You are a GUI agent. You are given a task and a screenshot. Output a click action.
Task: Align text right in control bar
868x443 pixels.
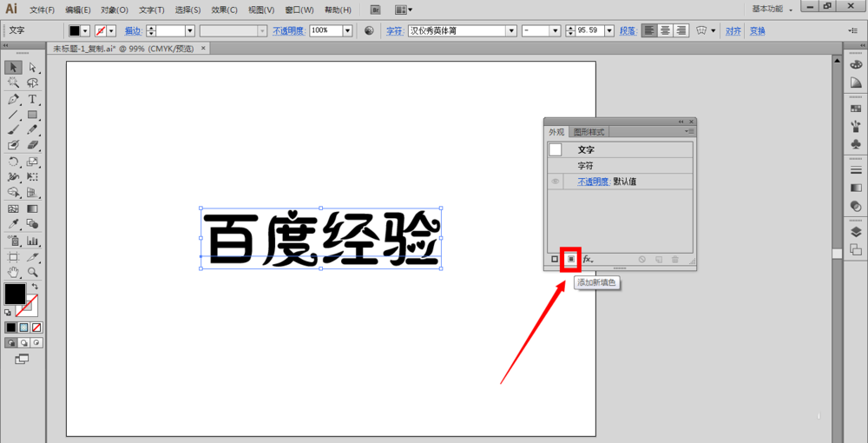click(681, 31)
